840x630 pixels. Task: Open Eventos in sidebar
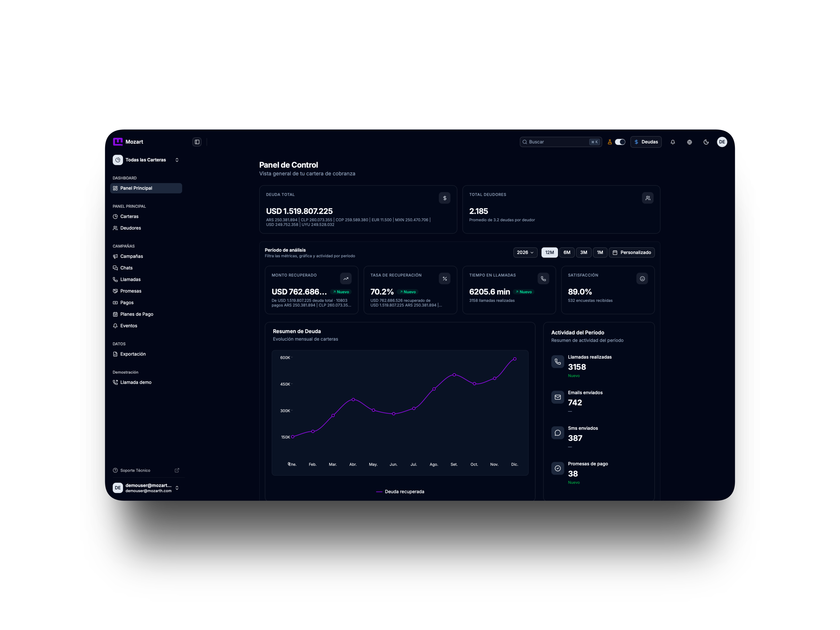(146, 326)
